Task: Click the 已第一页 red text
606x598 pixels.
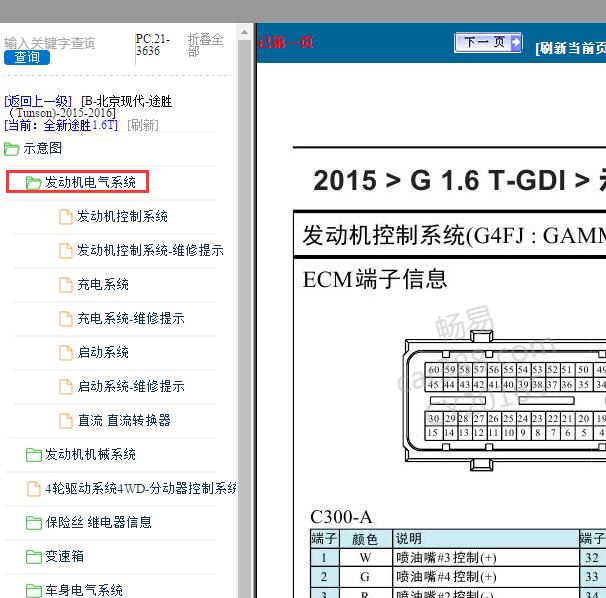Action: pyautogui.click(x=285, y=42)
